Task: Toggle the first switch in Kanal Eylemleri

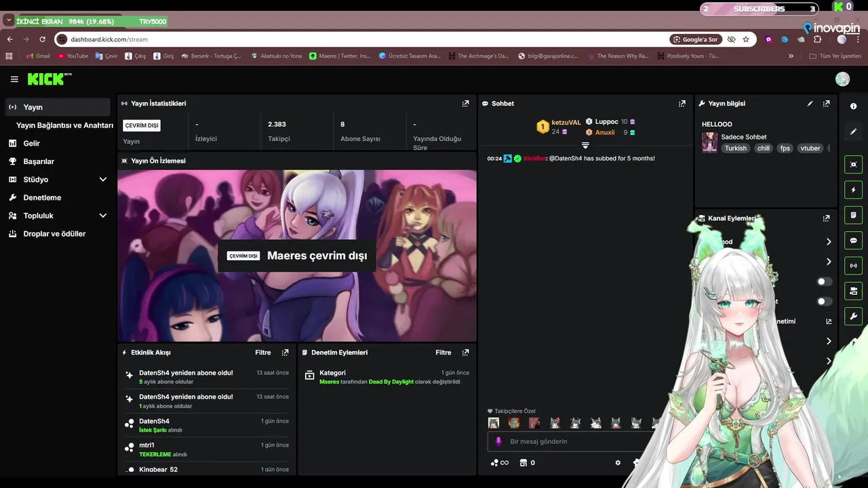Action: coord(824,281)
